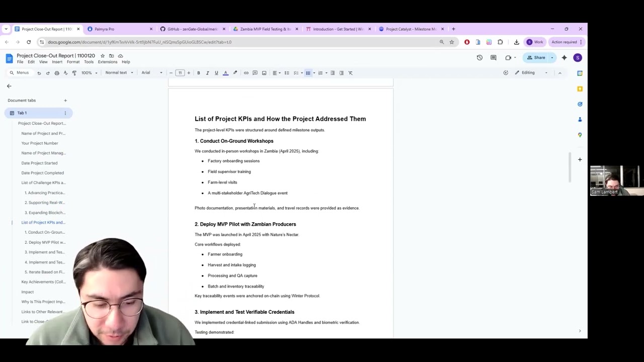
Task: Jump to 'Date Project Completed' in outline
Action: tap(42, 173)
